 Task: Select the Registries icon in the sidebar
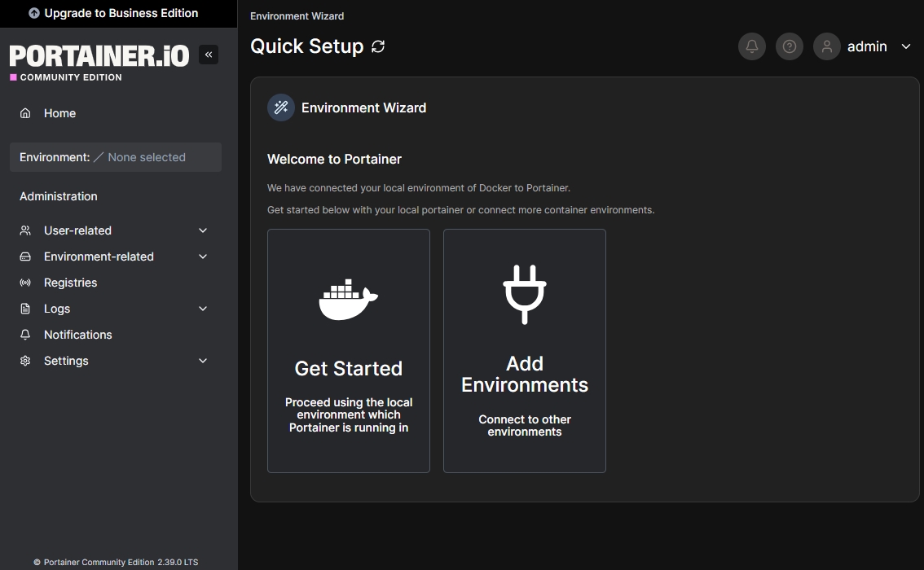(x=24, y=282)
